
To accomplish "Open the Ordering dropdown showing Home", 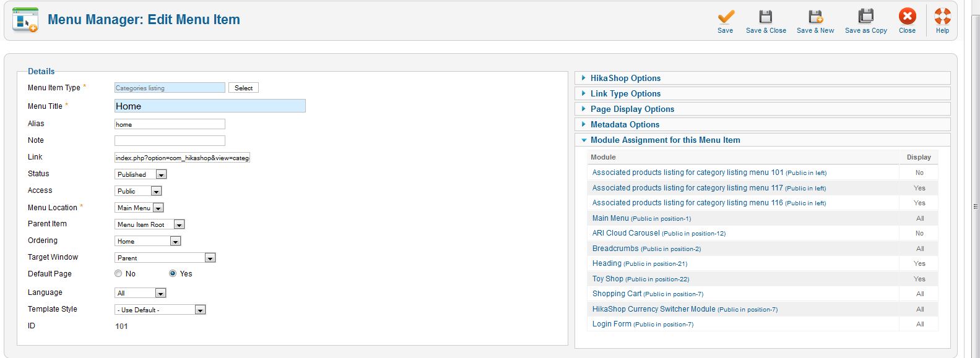I will click(x=148, y=241).
